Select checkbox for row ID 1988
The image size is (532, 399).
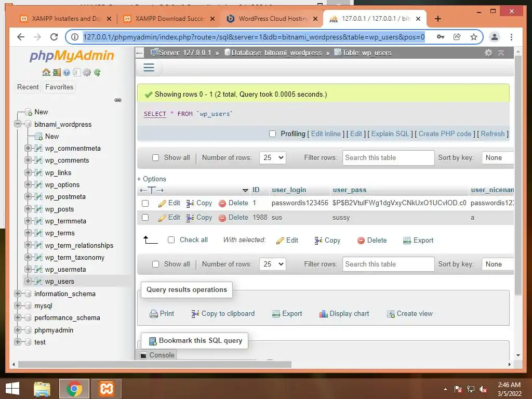(x=145, y=218)
